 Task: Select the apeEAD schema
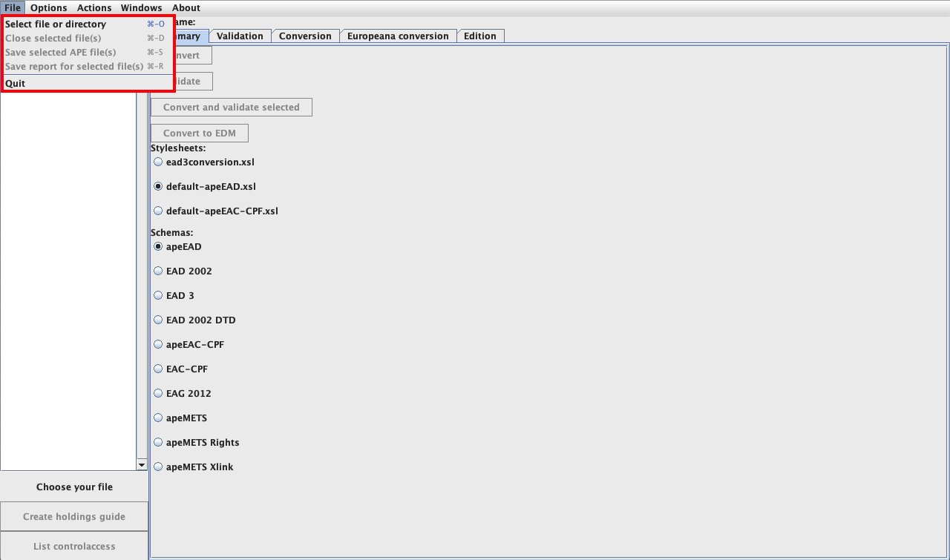coord(177,246)
